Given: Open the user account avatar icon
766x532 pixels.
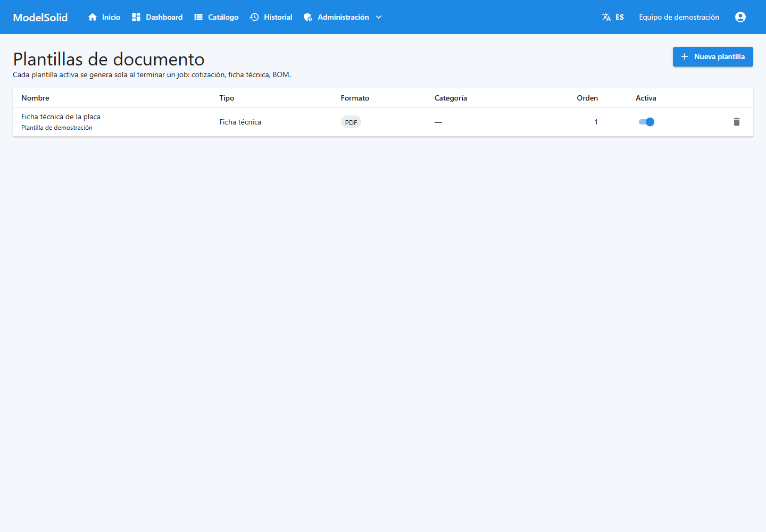Looking at the screenshot, I should point(740,17).
